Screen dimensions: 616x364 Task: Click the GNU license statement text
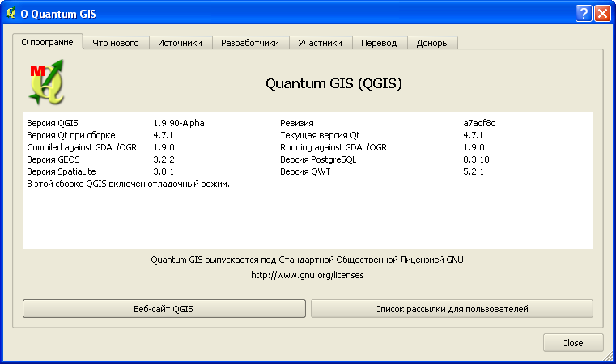click(308, 260)
